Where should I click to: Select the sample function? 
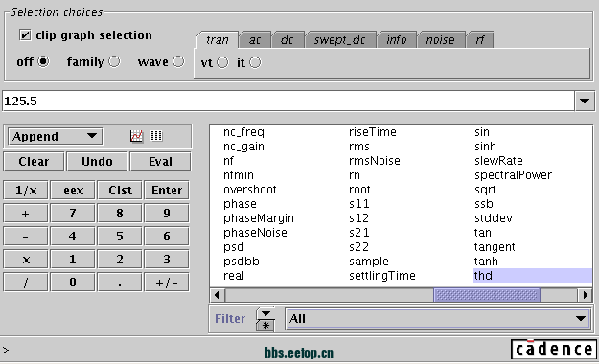[x=369, y=261]
